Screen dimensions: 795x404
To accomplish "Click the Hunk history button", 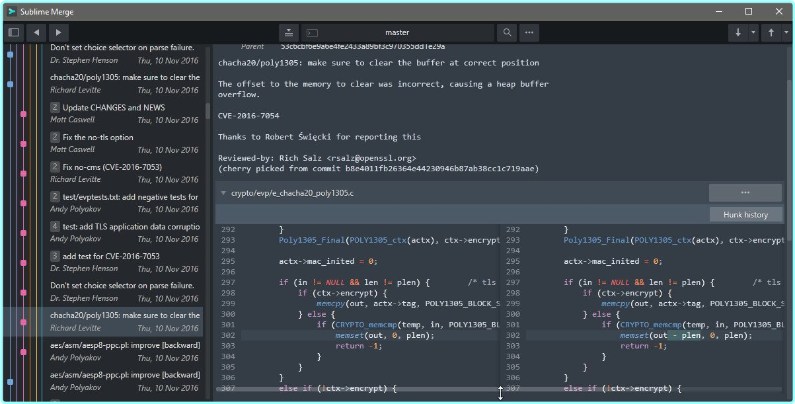I will click(x=745, y=214).
